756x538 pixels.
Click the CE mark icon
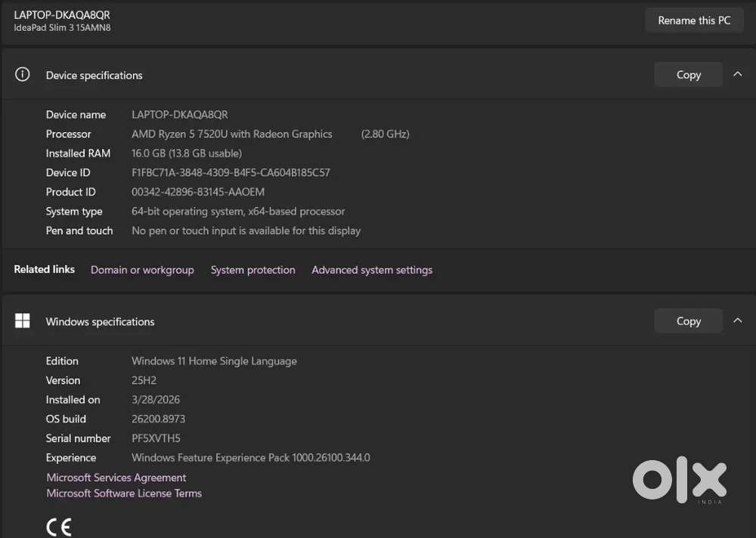[x=59, y=527]
